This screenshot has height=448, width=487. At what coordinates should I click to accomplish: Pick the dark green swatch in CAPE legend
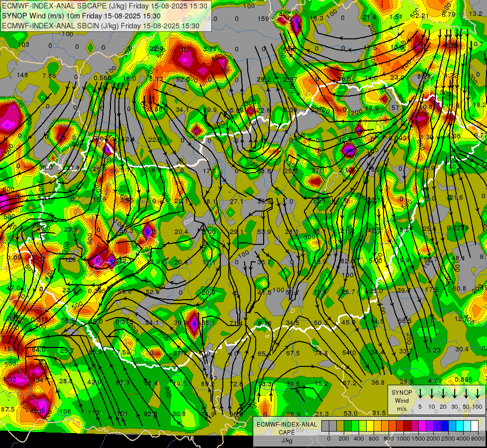point(348,426)
